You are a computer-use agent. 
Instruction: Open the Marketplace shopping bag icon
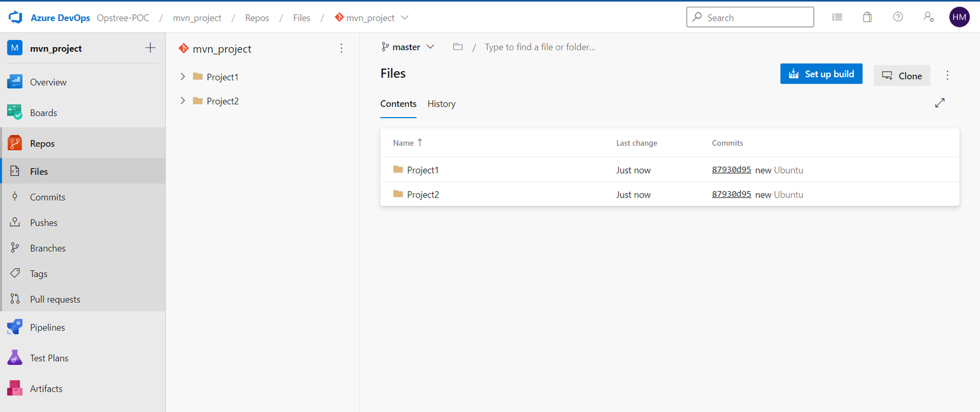coord(867,17)
